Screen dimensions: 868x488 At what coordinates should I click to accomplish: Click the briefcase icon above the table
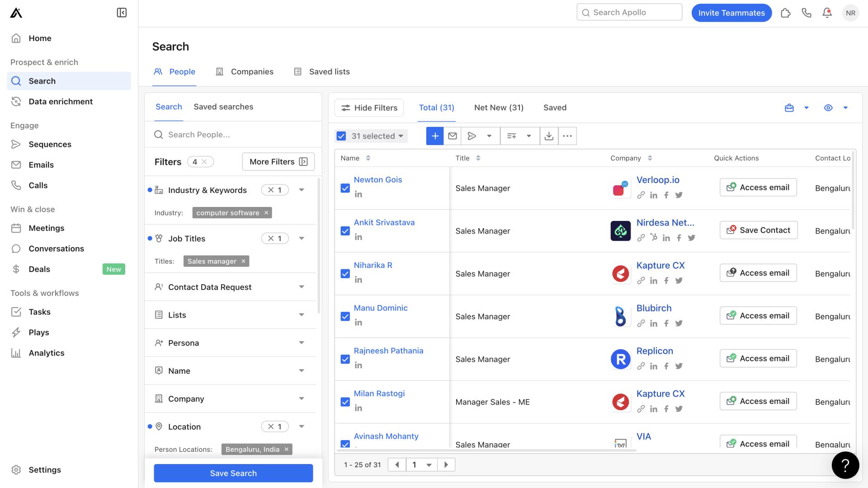click(x=789, y=108)
